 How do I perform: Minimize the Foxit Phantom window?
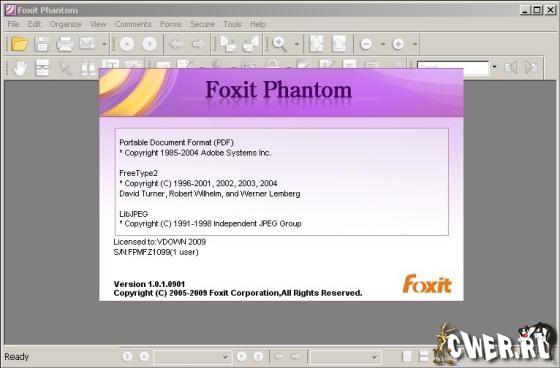tap(525, 10)
